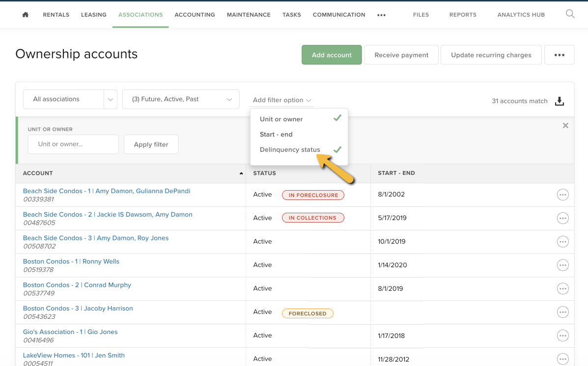Close the Unit or Owner filter panel
This screenshot has width=588, height=366.
point(565,126)
